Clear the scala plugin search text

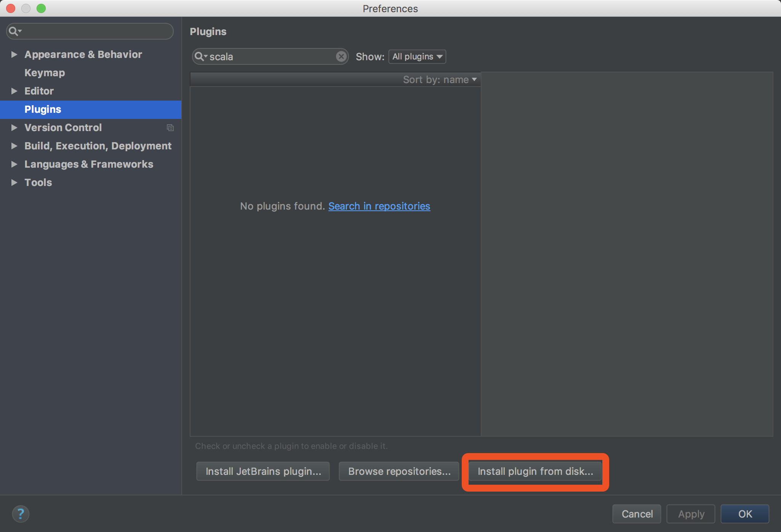tap(341, 56)
